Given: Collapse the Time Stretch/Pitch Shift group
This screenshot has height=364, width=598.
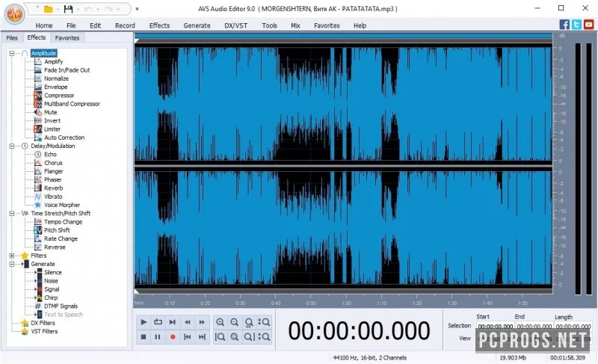Looking at the screenshot, I should pos(12,214).
